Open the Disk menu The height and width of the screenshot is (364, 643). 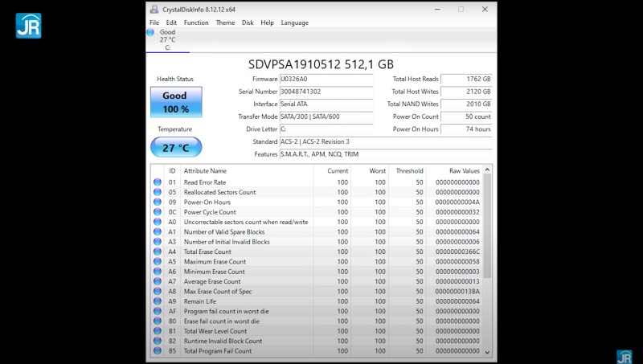point(248,22)
